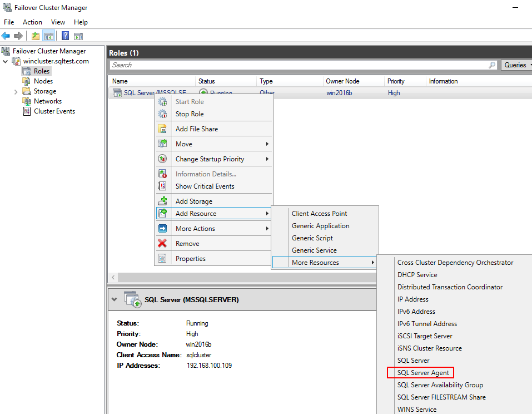Sort by the Information column header
Viewport: 532px width, 414px height.
(x=479, y=81)
